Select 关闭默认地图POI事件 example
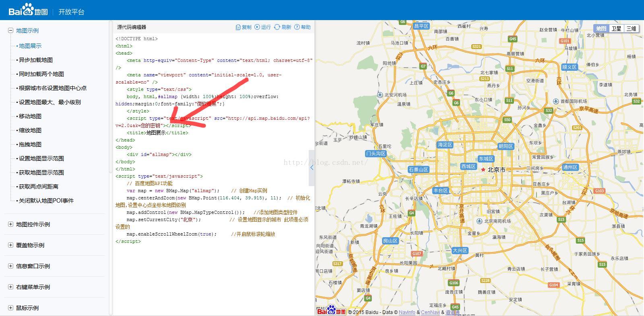 [46, 201]
